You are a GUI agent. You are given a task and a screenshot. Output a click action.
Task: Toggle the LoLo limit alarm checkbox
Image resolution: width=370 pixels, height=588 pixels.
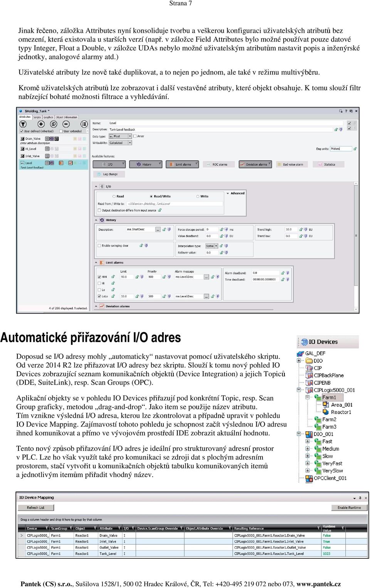coord(99,297)
